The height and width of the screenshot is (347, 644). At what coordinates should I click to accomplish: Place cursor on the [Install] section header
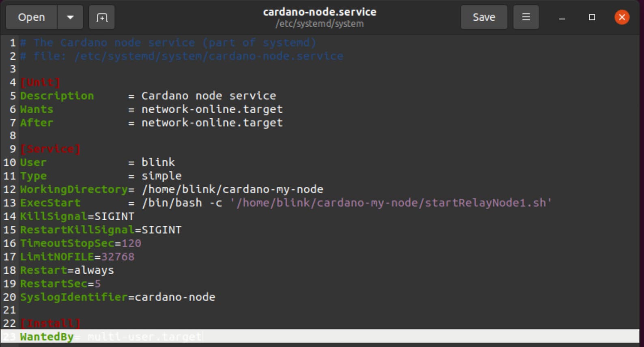point(50,323)
